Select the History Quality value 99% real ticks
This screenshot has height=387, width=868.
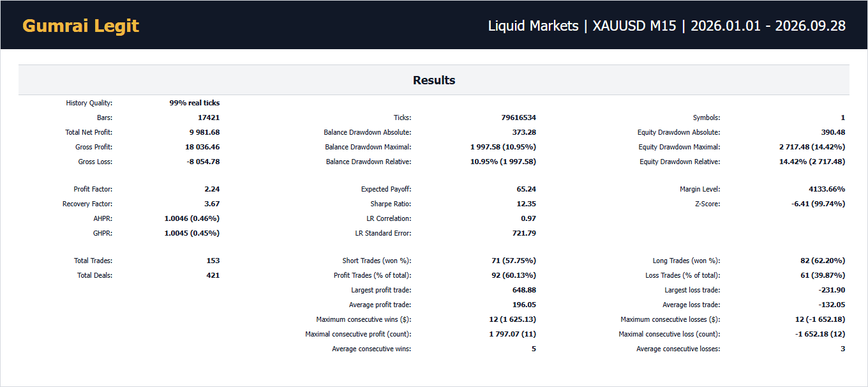click(x=195, y=103)
